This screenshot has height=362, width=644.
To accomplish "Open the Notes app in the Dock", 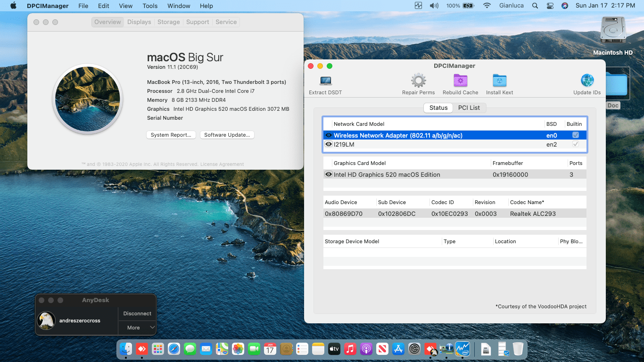I will (x=318, y=349).
